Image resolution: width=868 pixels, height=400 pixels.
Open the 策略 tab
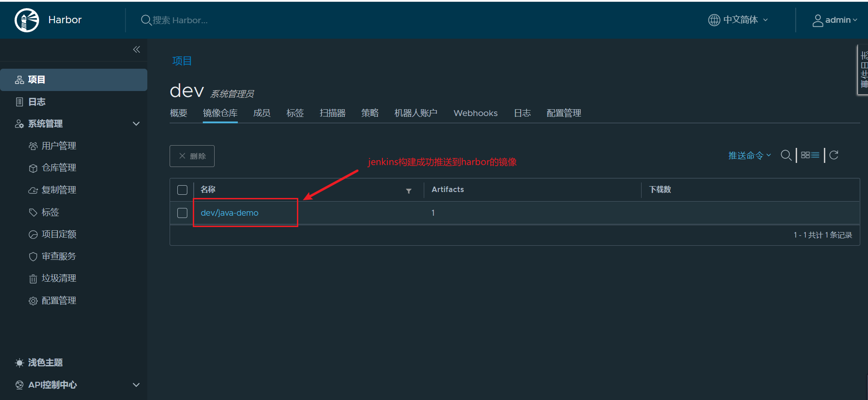(370, 113)
